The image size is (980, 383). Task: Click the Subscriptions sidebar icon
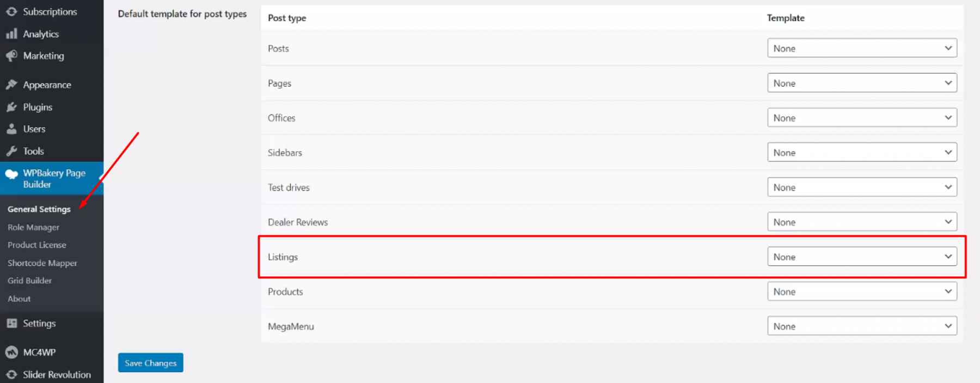click(x=11, y=11)
